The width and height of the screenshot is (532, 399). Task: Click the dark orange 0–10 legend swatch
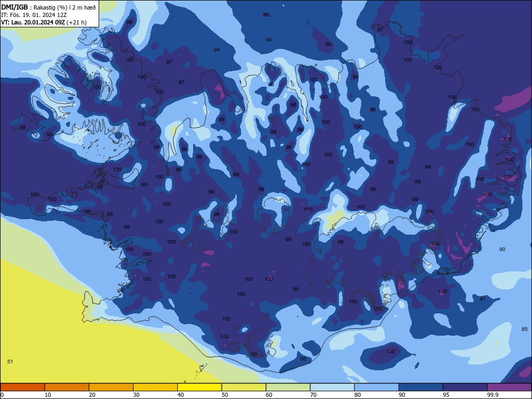pyautogui.click(x=22, y=387)
